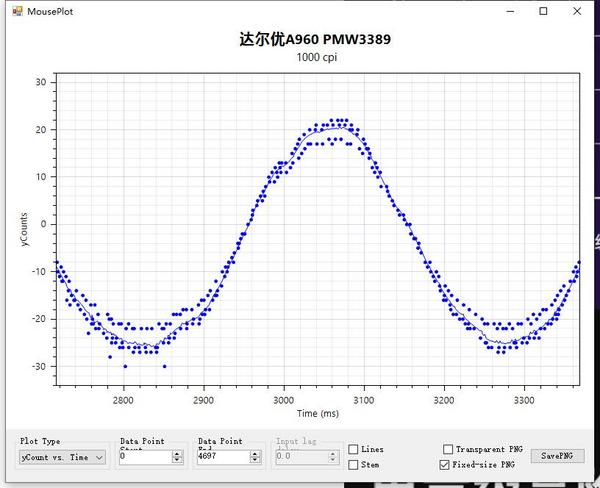This screenshot has height=488, width=600.
Task: Minimize the MousePlot window
Action: pyautogui.click(x=510, y=11)
